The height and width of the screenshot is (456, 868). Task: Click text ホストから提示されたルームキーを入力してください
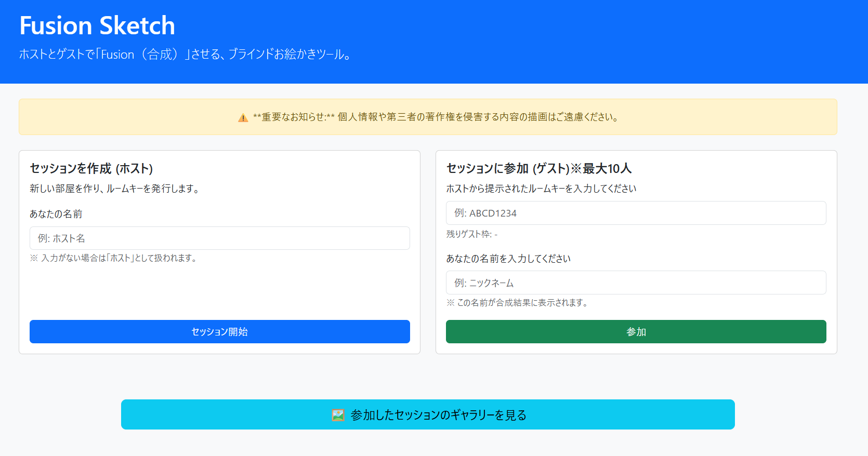[542, 189]
